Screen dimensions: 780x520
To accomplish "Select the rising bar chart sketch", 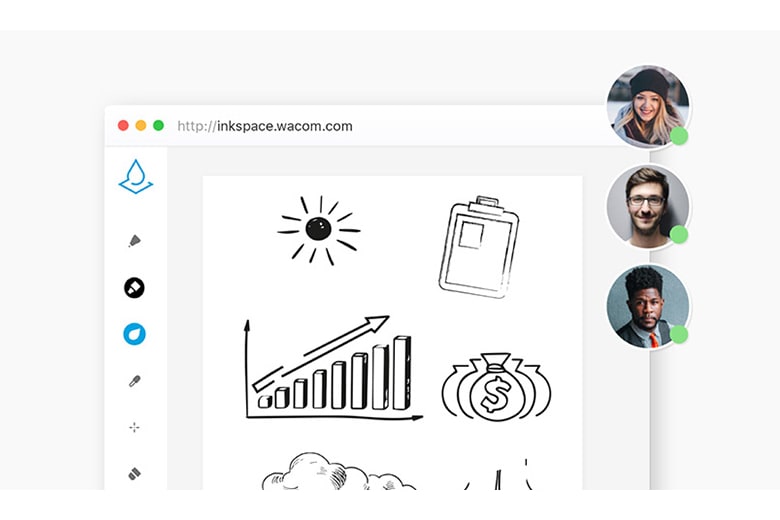I will coord(333,368).
